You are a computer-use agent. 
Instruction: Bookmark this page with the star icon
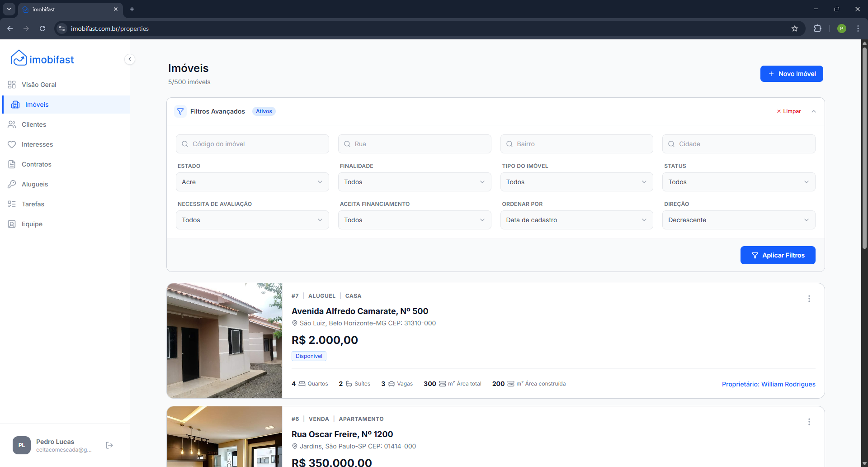point(794,29)
